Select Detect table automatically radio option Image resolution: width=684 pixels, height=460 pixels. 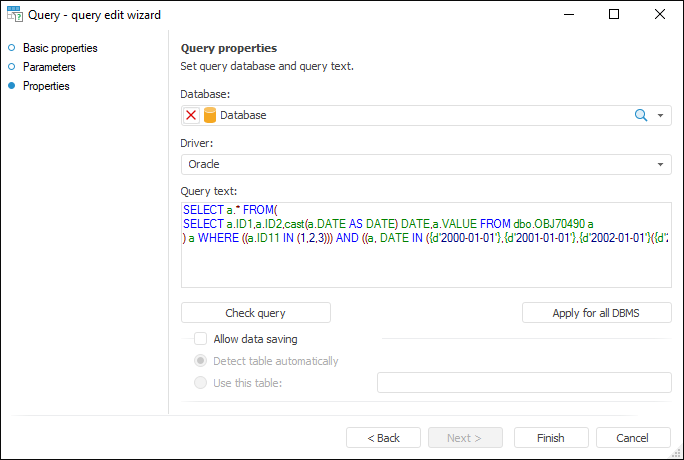tap(201, 361)
